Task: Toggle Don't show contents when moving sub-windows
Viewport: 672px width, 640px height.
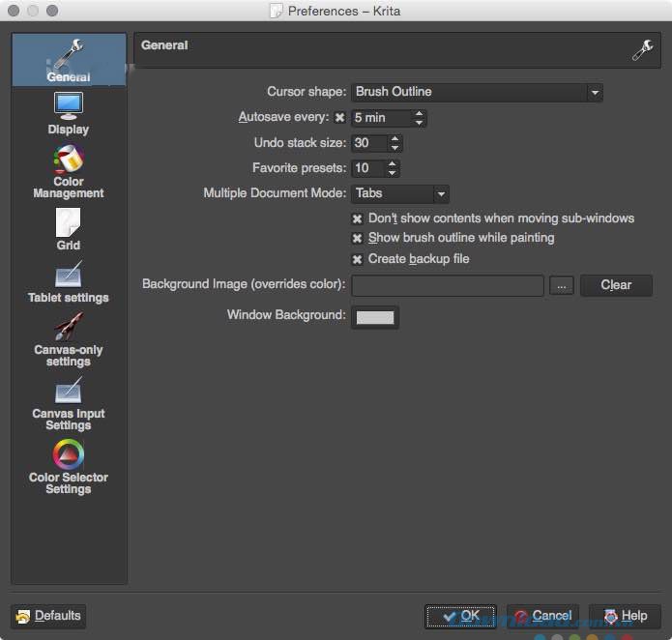Action: (358, 218)
